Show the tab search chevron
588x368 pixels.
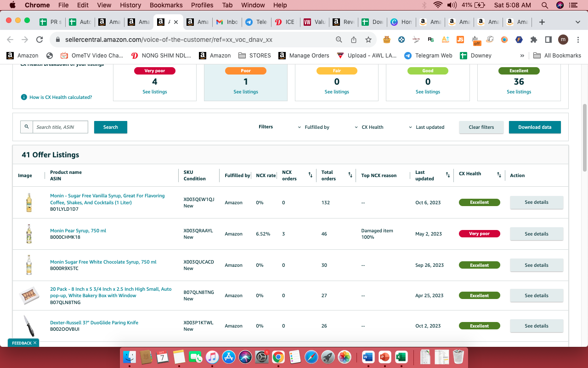pos(578,22)
